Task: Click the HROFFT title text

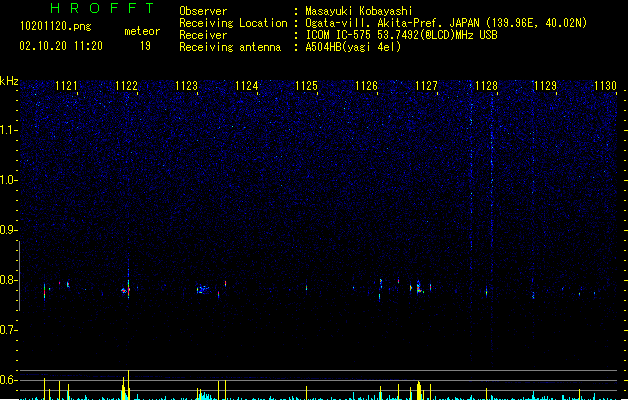Action: coord(102,8)
